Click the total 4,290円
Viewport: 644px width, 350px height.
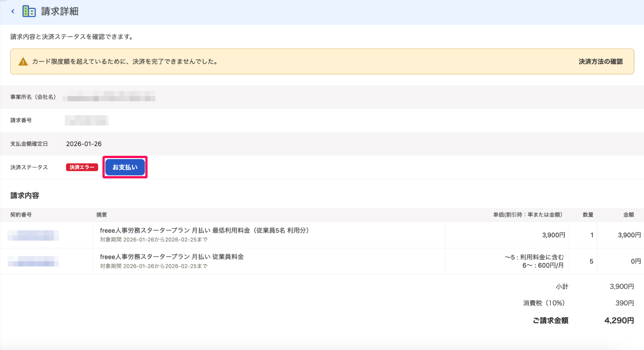(619, 321)
